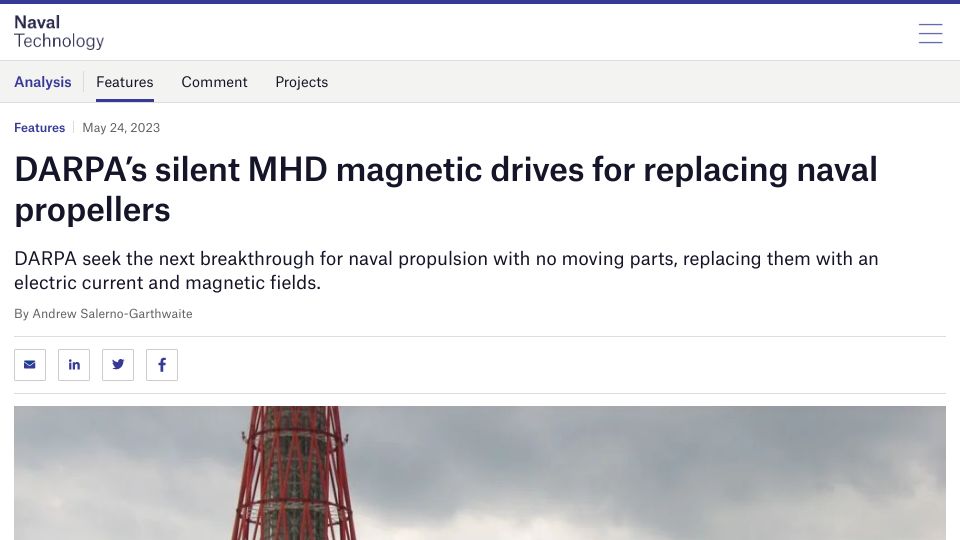The width and height of the screenshot is (960, 540).
Task: Share article on Facebook
Action: (x=162, y=365)
